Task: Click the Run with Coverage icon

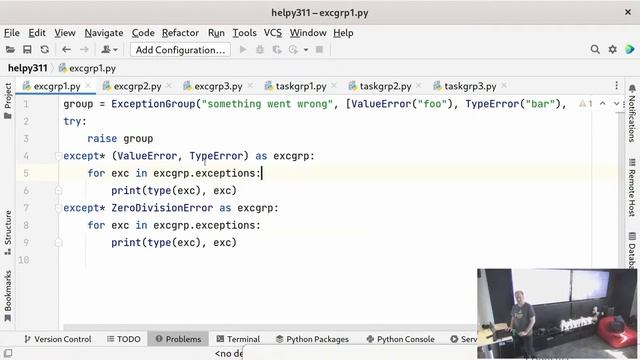Action: [x=277, y=50]
